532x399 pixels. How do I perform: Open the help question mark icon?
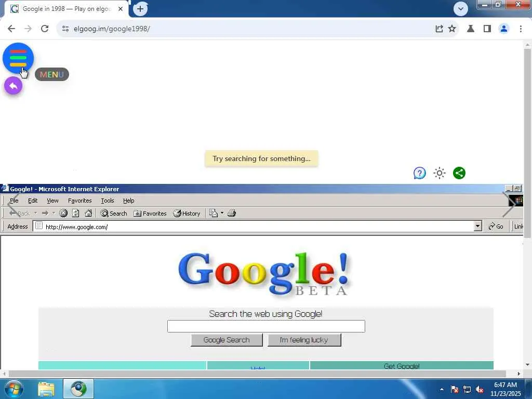tap(419, 173)
